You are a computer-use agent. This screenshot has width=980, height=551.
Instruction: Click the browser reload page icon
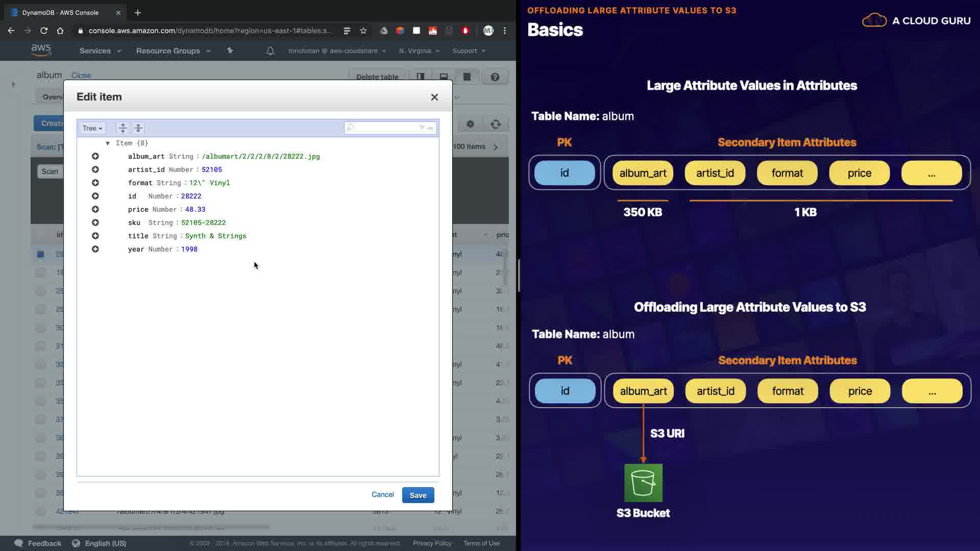coord(44,31)
